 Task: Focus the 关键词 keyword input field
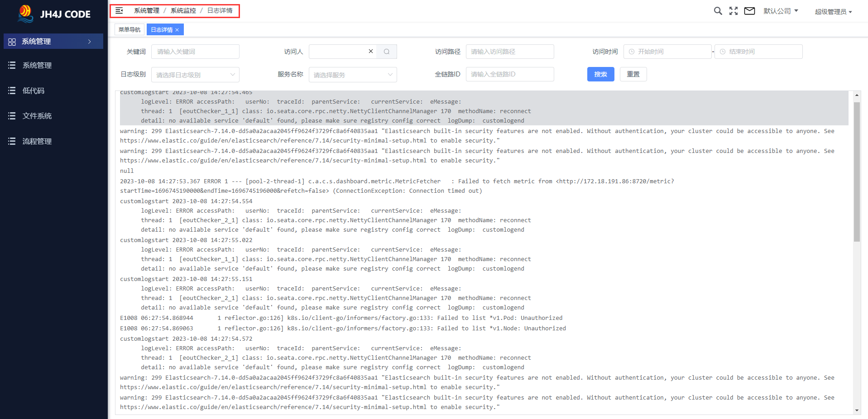(x=195, y=52)
